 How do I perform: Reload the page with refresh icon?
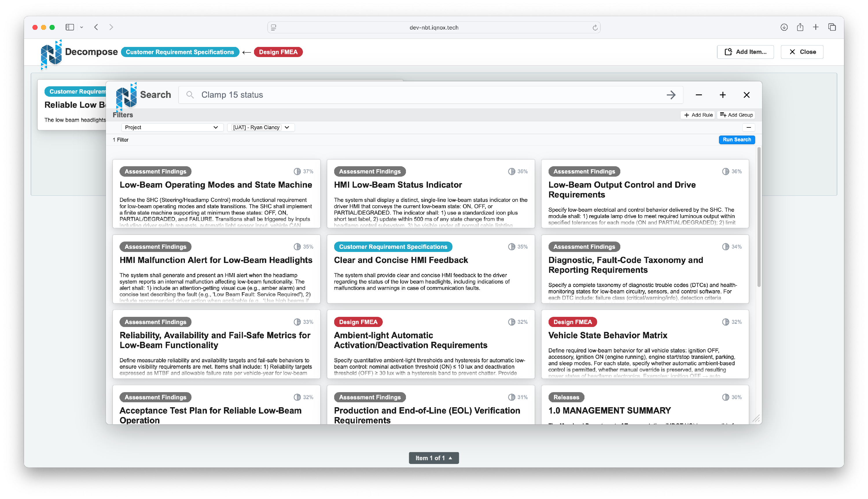pyautogui.click(x=595, y=28)
